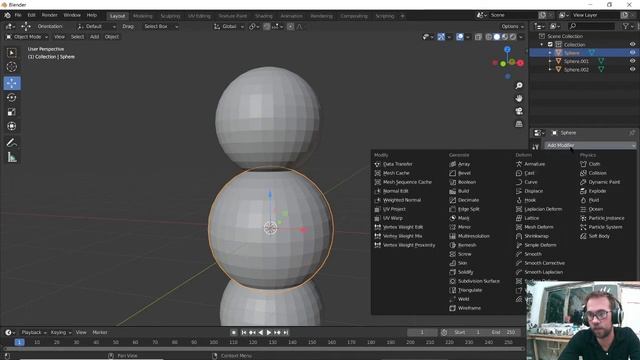
Task: Open the timeline Marker menu
Action: pyautogui.click(x=100, y=333)
